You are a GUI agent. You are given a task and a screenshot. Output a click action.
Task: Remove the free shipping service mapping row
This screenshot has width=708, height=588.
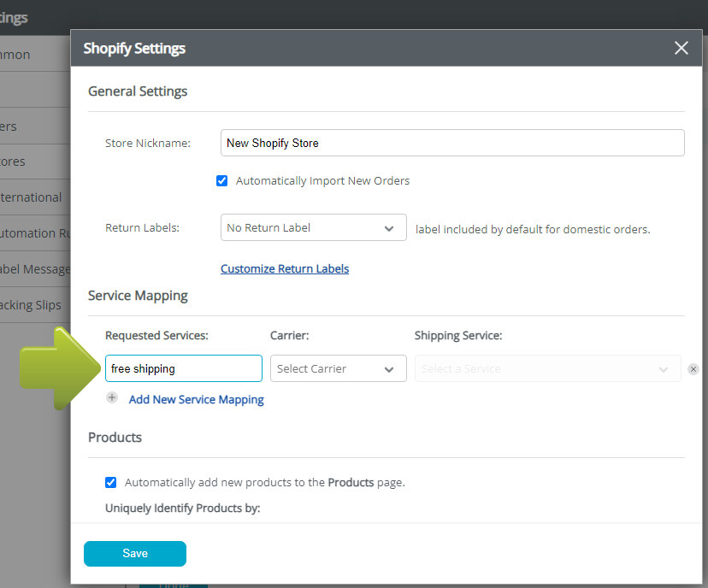pos(693,369)
